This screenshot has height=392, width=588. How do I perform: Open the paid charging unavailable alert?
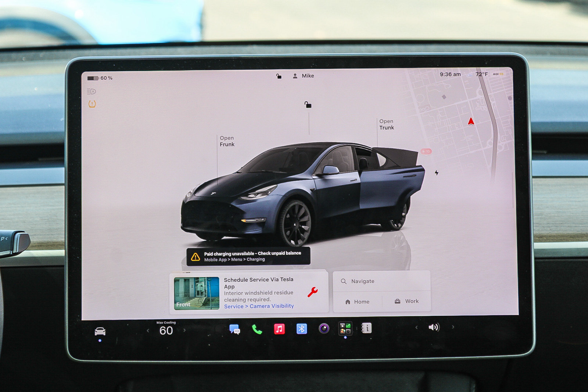[x=248, y=256]
